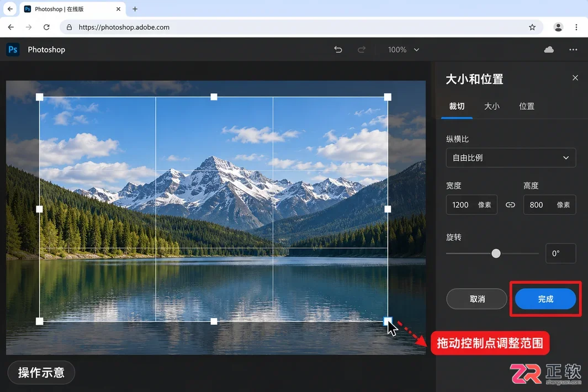588x392 pixels.
Task: Open a new browser tab
Action: 135,9
